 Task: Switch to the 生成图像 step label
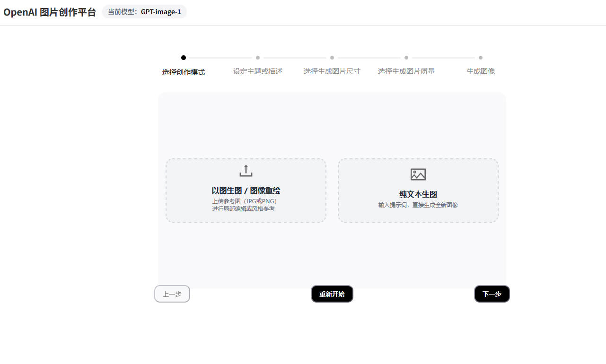pyautogui.click(x=481, y=71)
